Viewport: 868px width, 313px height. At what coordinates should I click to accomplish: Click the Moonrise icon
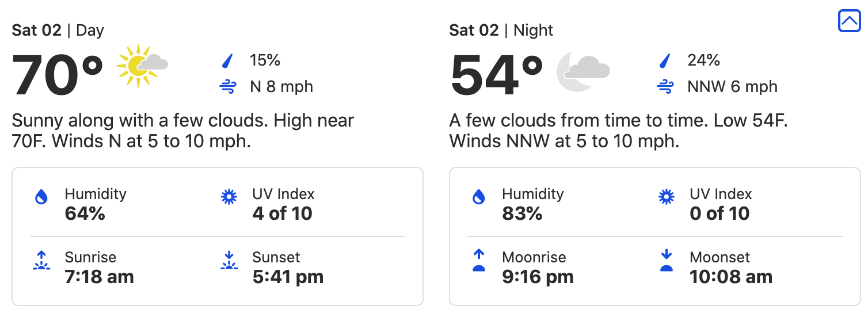point(479,261)
